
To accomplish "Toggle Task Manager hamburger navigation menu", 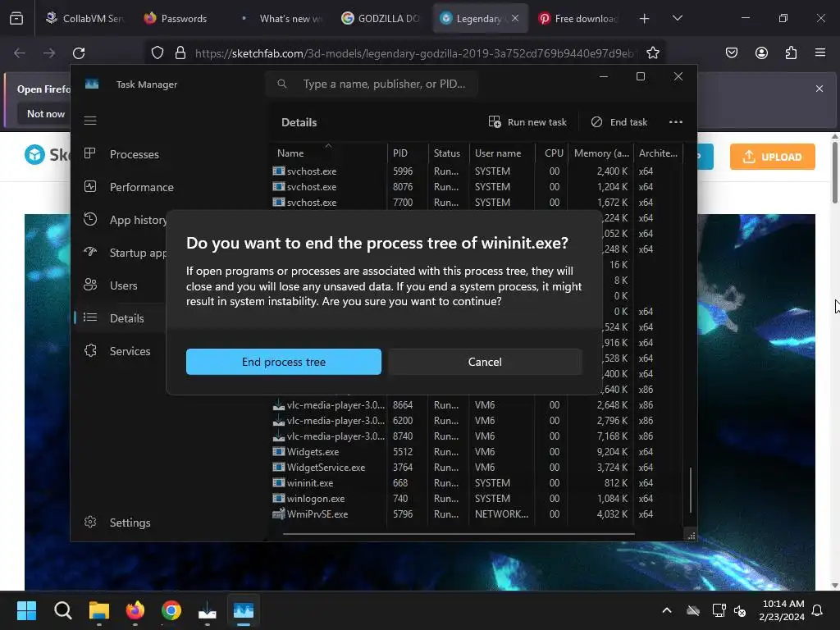I will point(90,121).
